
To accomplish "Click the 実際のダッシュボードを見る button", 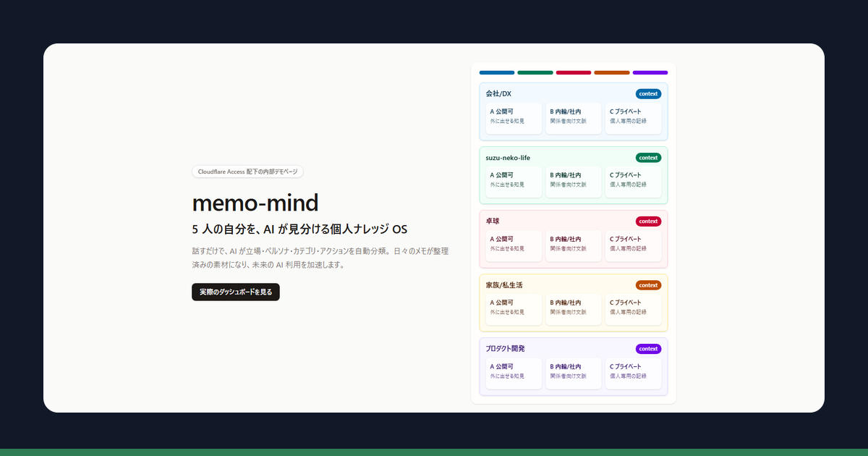I will 236,292.
